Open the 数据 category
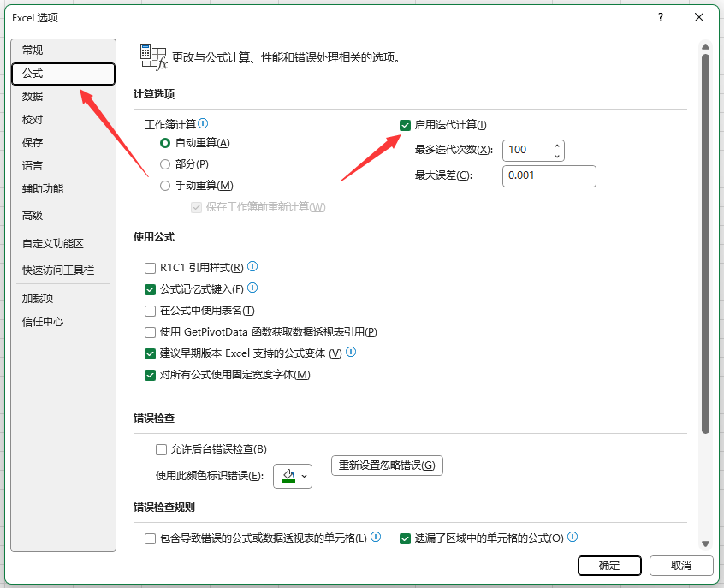This screenshot has height=588, width=724. pos(63,97)
